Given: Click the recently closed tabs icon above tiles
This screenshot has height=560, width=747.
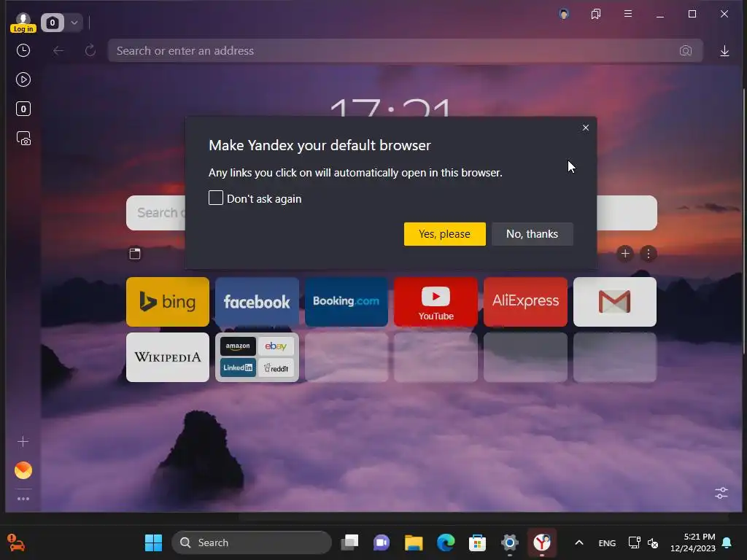Looking at the screenshot, I should [x=135, y=253].
